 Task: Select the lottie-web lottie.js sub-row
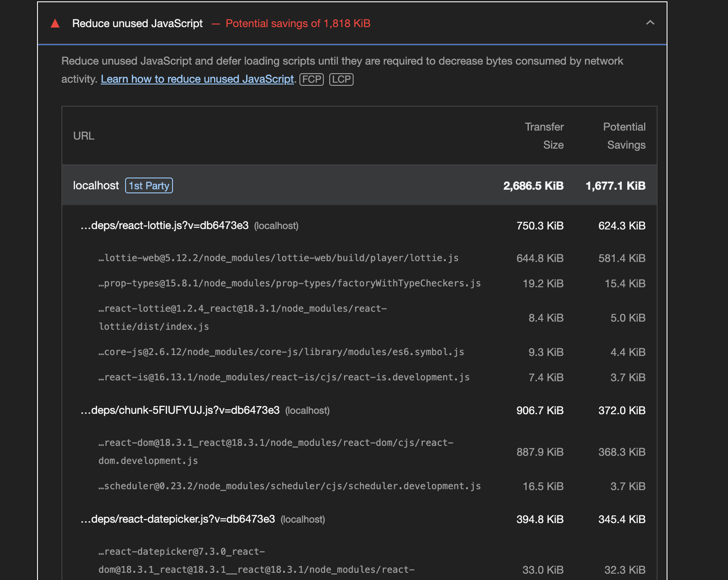[279, 258]
